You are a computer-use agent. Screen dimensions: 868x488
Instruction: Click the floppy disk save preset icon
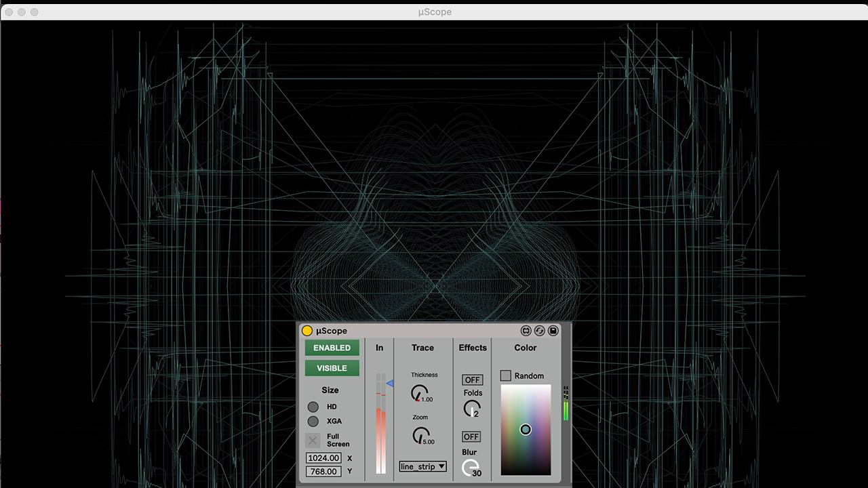click(x=553, y=331)
